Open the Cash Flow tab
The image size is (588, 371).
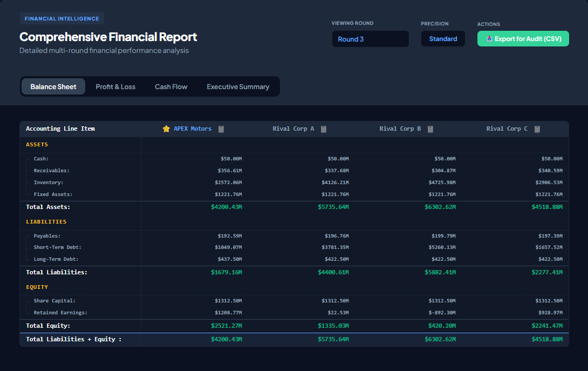click(x=171, y=86)
